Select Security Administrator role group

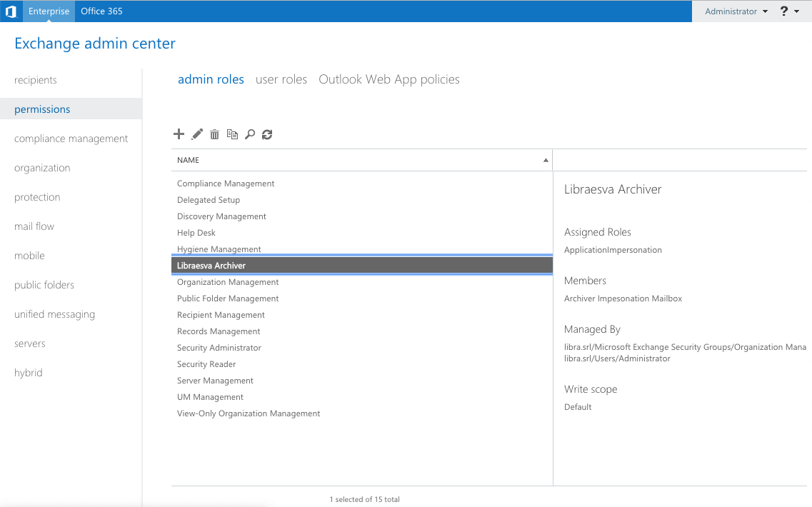(362, 348)
